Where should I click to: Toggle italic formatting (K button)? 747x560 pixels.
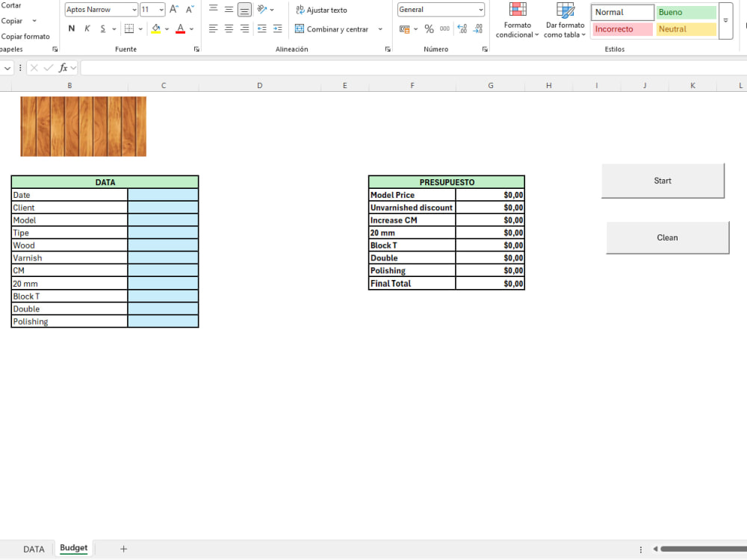coord(87,28)
